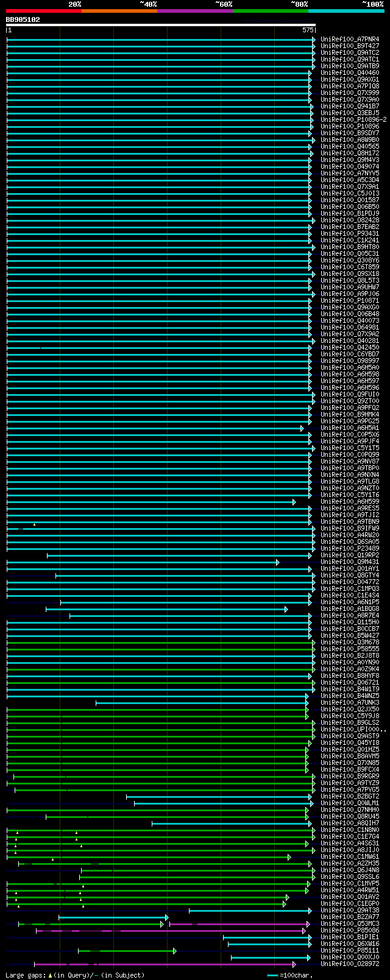
Task: Select hit label UniRef100_P93431
Action: tap(350, 234)
